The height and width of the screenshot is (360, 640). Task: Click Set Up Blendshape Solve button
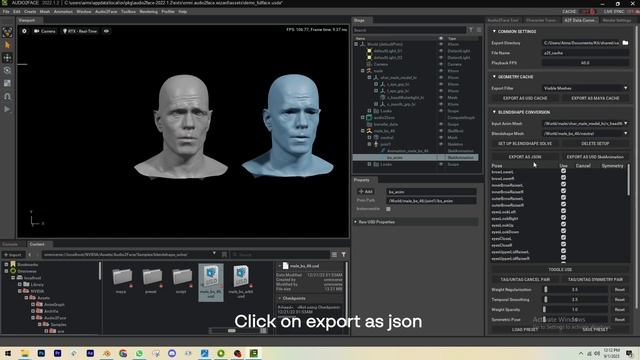[x=525, y=144]
